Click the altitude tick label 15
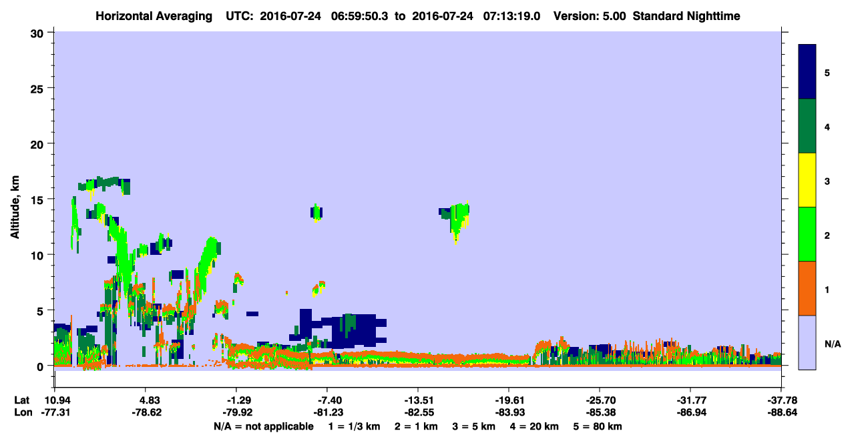Screen dimensions: 868x445 39,199
